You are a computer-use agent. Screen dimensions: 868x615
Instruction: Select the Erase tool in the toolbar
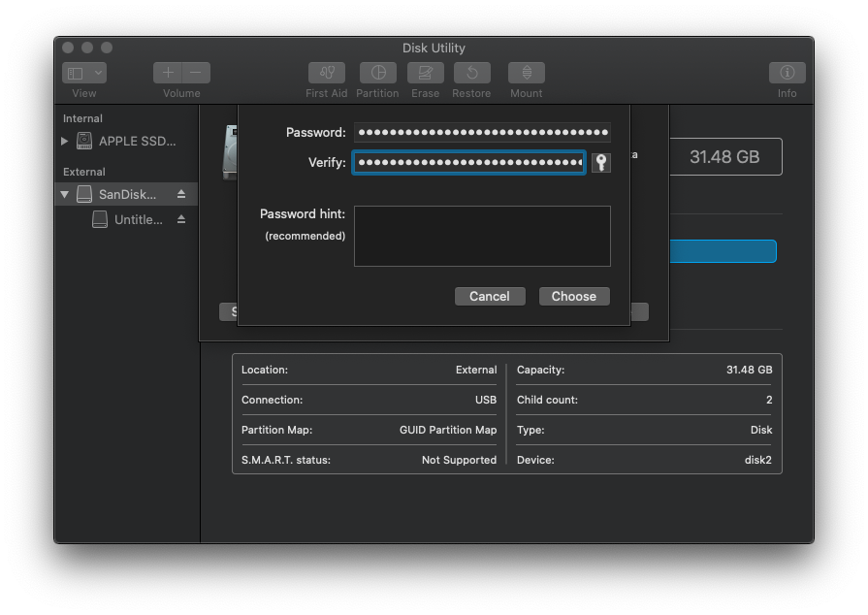pyautogui.click(x=425, y=72)
